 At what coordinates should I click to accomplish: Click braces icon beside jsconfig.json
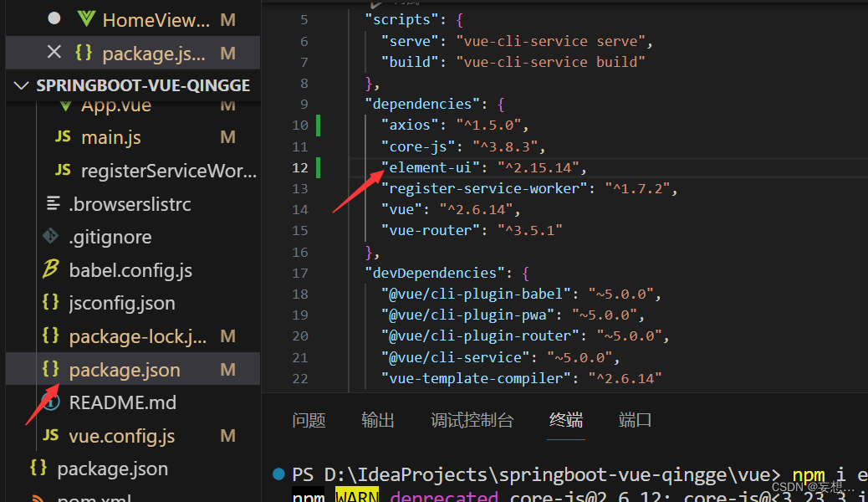(50, 302)
